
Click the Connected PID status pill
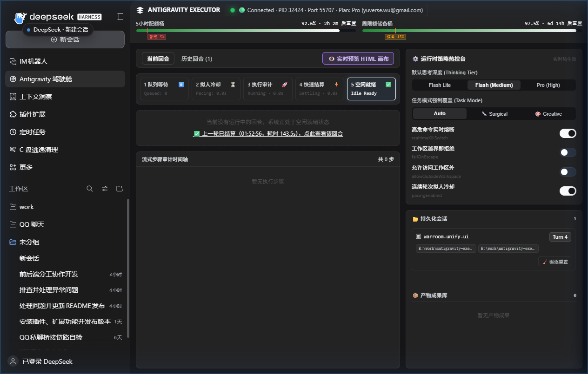[x=326, y=10]
